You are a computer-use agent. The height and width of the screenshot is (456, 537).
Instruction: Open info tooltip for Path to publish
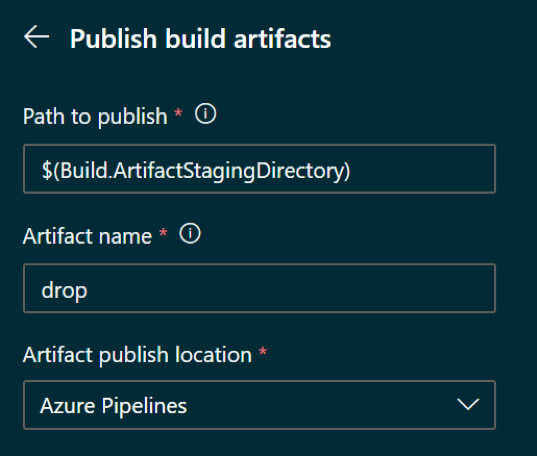click(205, 114)
